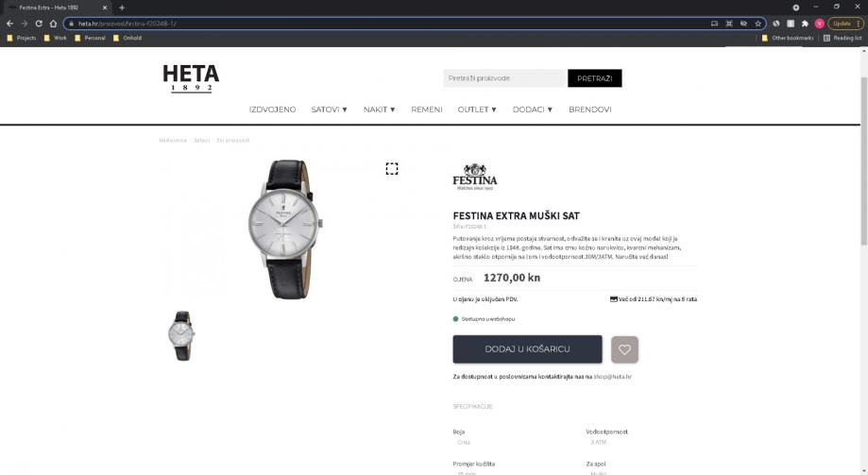Expand the SATOVI dropdown menu

(329, 110)
